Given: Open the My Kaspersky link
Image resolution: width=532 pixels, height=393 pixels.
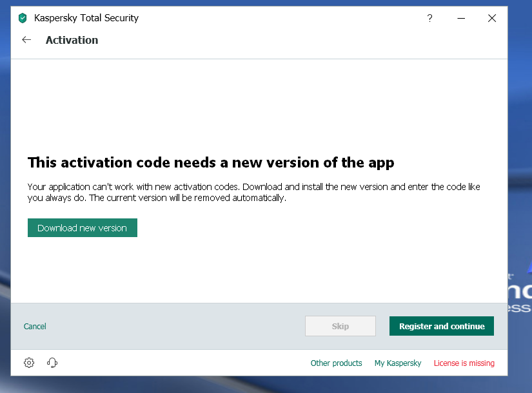Looking at the screenshot, I should pyautogui.click(x=398, y=363).
